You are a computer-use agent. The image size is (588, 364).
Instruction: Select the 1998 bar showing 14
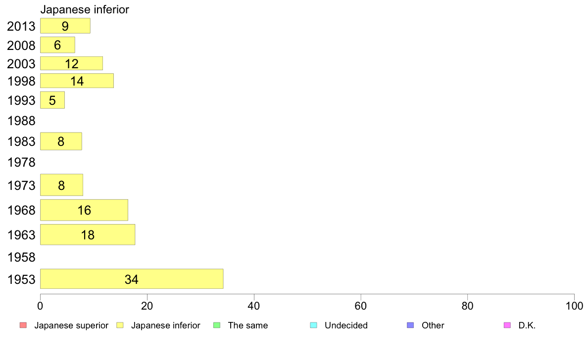[x=77, y=81]
